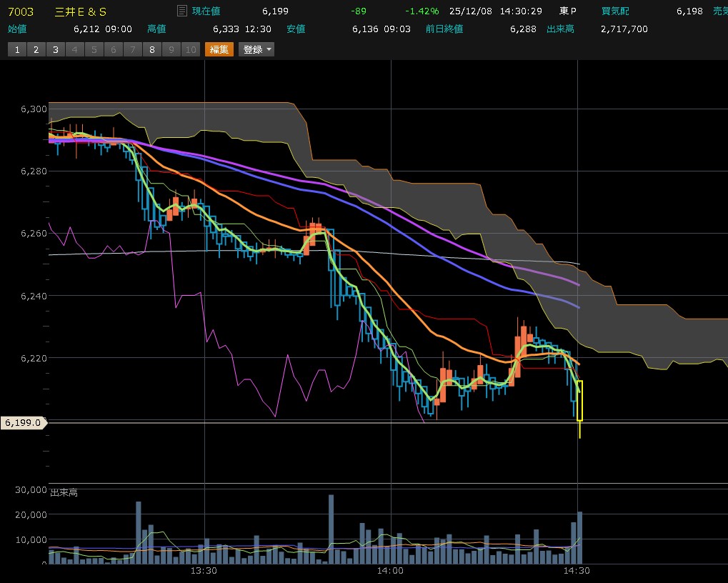Screen dimensions: 728x583
Task: Click the stock code 7003 field
Action: (21, 11)
